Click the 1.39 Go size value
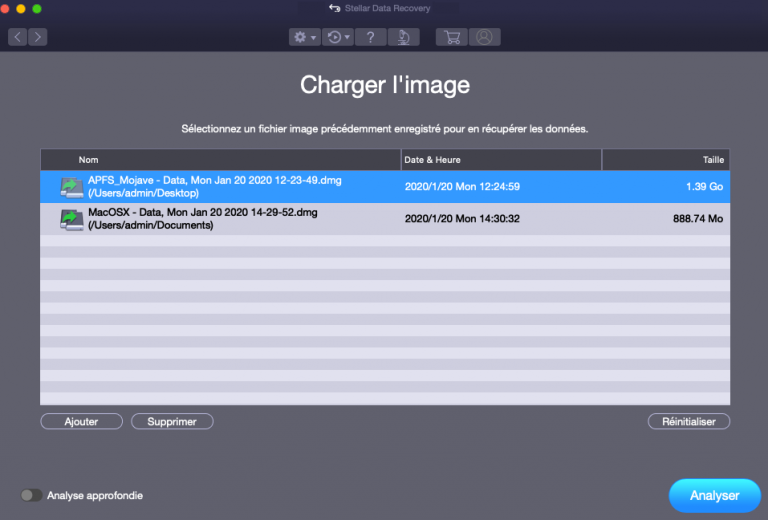The width and height of the screenshot is (768, 520). (704, 187)
